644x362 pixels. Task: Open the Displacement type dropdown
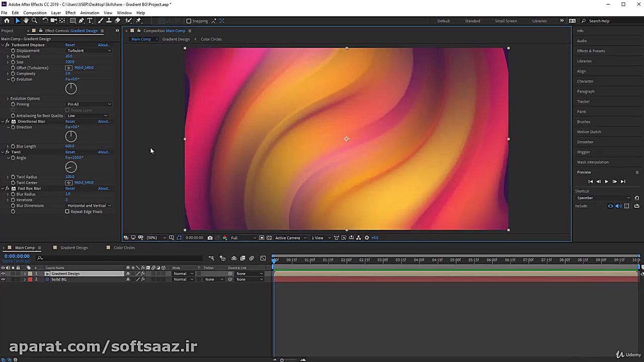point(89,51)
